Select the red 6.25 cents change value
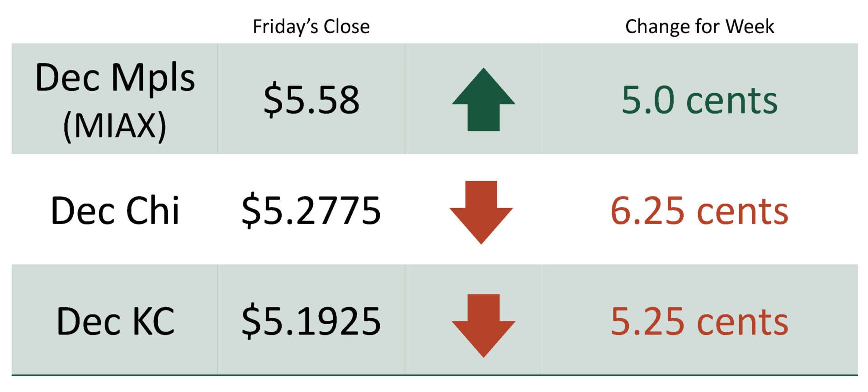Viewport: 868px width, 392px height. tap(699, 211)
